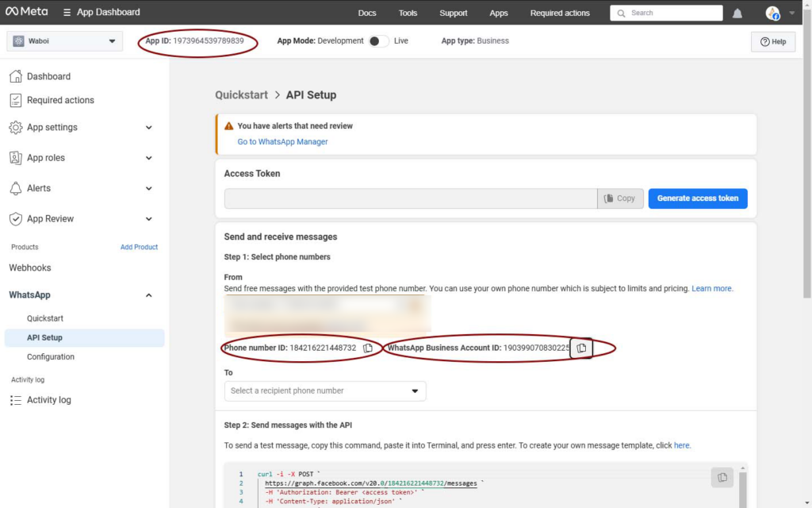
Task: Select API Setup in sidebar
Action: click(84, 337)
